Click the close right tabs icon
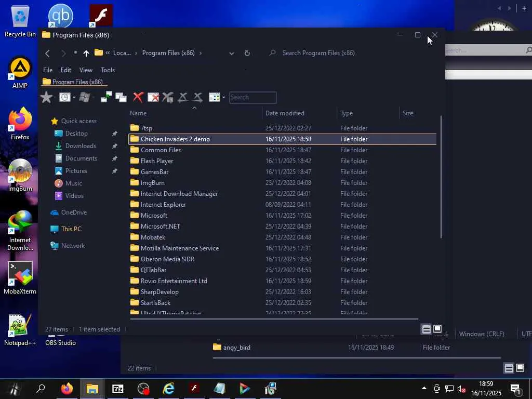 pos(198,97)
